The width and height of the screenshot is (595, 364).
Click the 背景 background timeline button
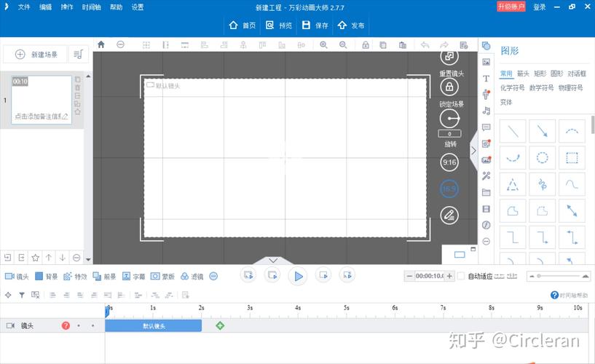[47, 277]
